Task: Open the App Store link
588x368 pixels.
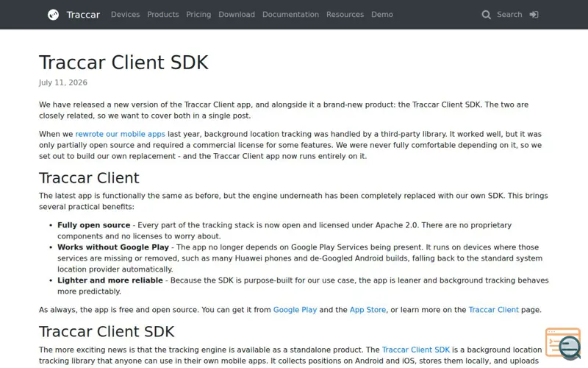Action: [367, 310]
